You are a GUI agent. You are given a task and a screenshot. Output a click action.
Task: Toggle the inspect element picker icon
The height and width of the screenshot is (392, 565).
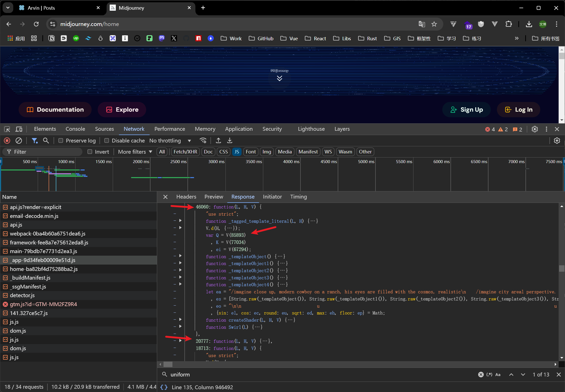[x=7, y=129]
